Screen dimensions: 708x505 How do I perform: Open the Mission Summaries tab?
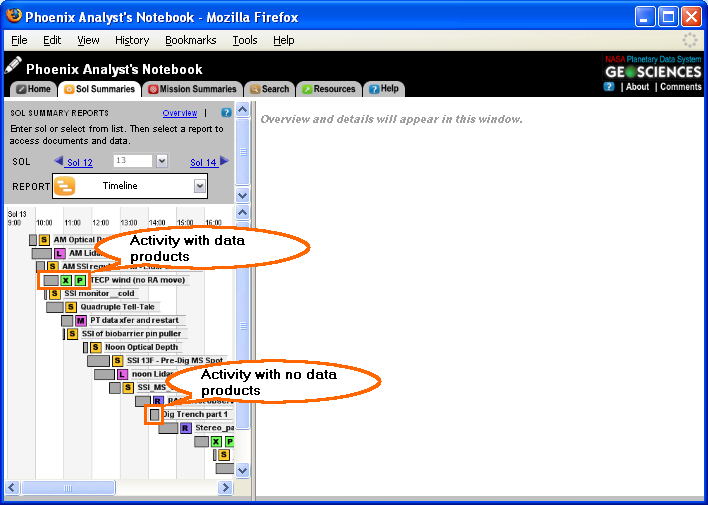(x=192, y=89)
